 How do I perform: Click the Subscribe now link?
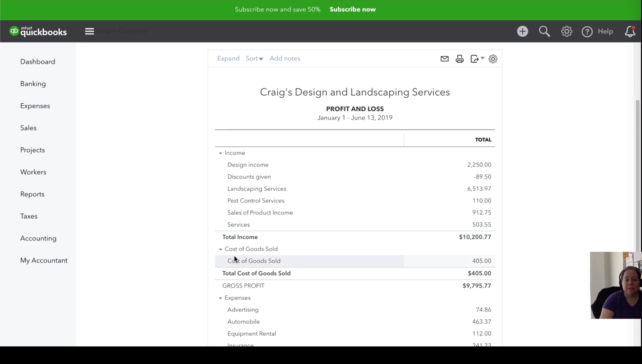point(352,9)
